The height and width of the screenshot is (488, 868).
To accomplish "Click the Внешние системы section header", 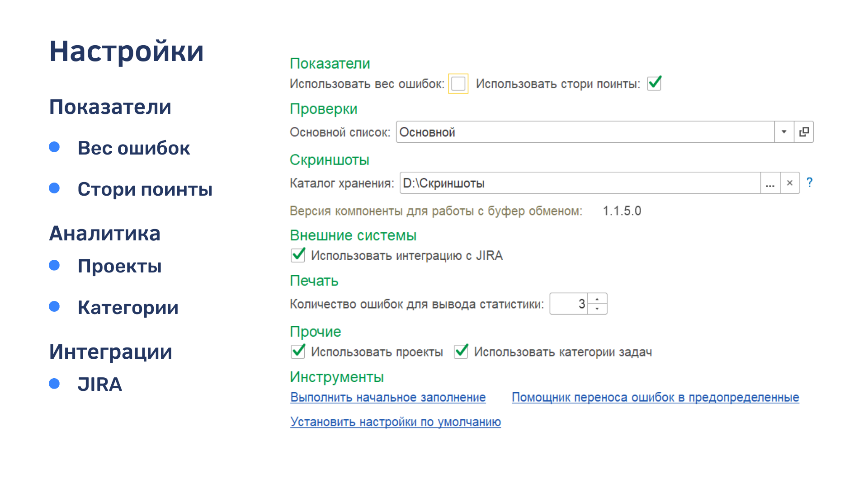I will click(353, 235).
